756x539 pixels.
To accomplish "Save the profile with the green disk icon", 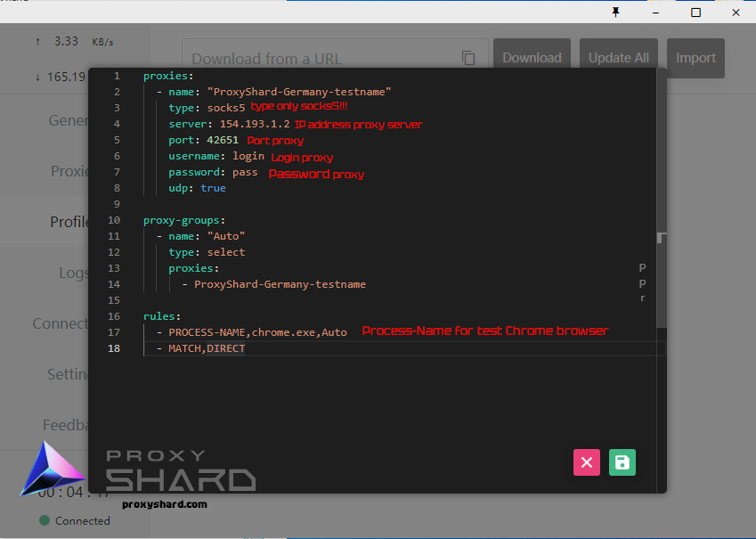I will (x=622, y=461).
